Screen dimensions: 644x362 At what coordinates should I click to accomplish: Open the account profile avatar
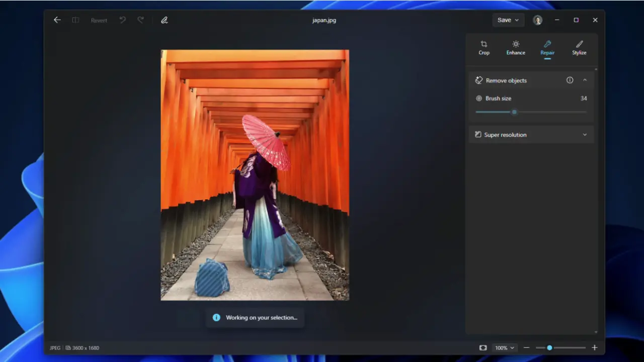[x=538, y=20]
